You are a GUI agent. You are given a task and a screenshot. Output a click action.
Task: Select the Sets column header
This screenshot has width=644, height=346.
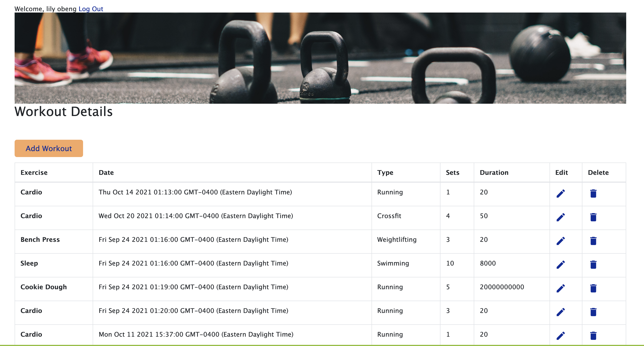click(453, 172)
